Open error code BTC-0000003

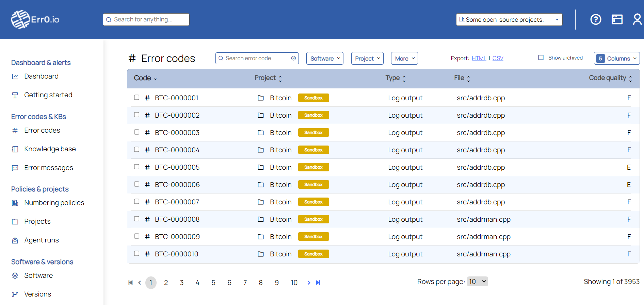[177, 133]
